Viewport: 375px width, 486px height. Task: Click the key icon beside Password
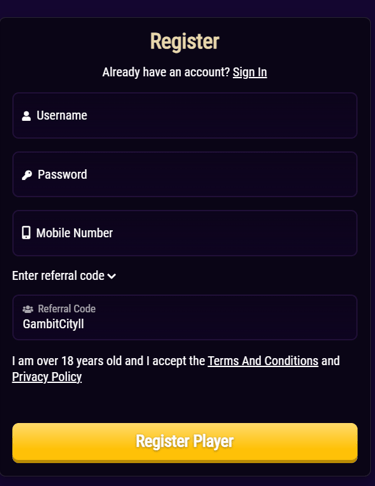coord(27,175)
